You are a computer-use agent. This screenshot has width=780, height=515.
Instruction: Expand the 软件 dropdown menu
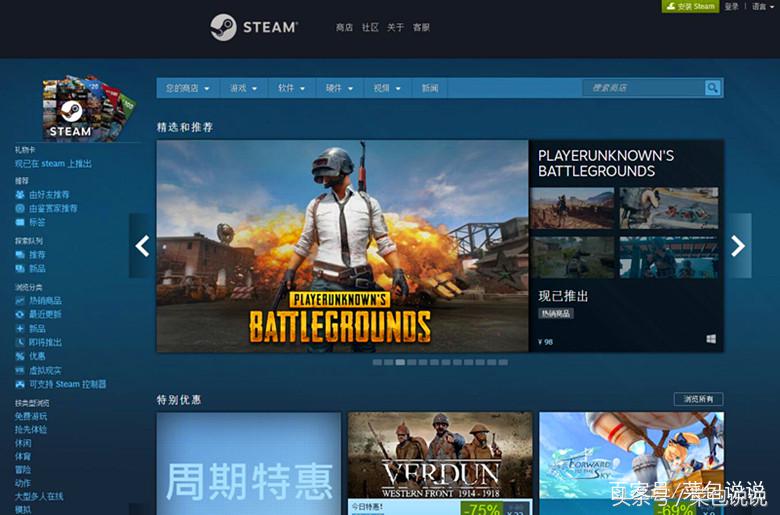point(292,88)
